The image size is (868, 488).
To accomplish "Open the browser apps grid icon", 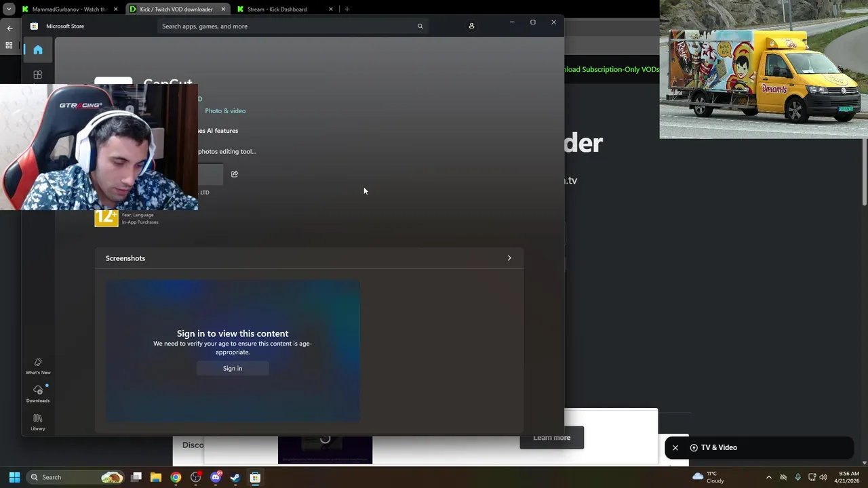I will coord(9,45).
